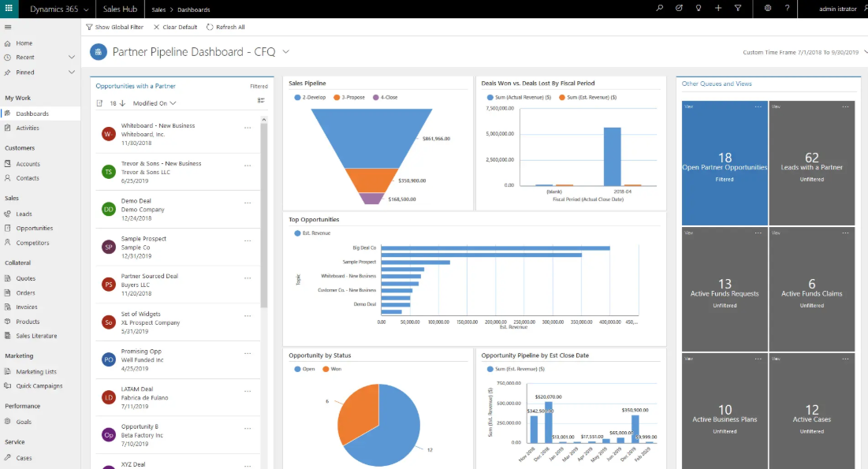Viewport: 868px width, 469px height.
Task: Toggle the 3-Propose legend in Sales Pipeline
Action: coord(349,98)
